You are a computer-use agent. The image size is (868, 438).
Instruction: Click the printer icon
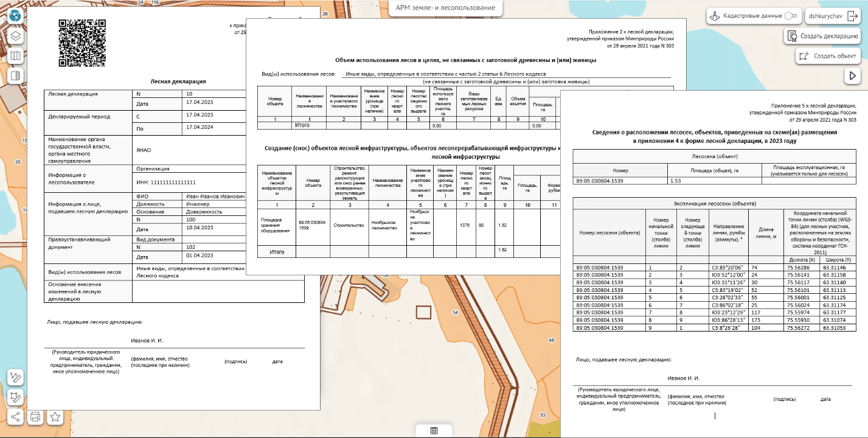point(35,417)
